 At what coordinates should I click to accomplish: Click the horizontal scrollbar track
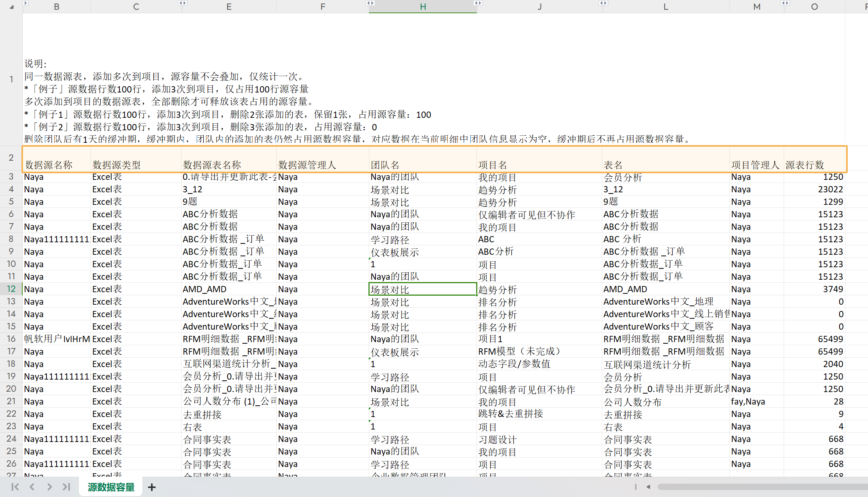pos(761,487)
